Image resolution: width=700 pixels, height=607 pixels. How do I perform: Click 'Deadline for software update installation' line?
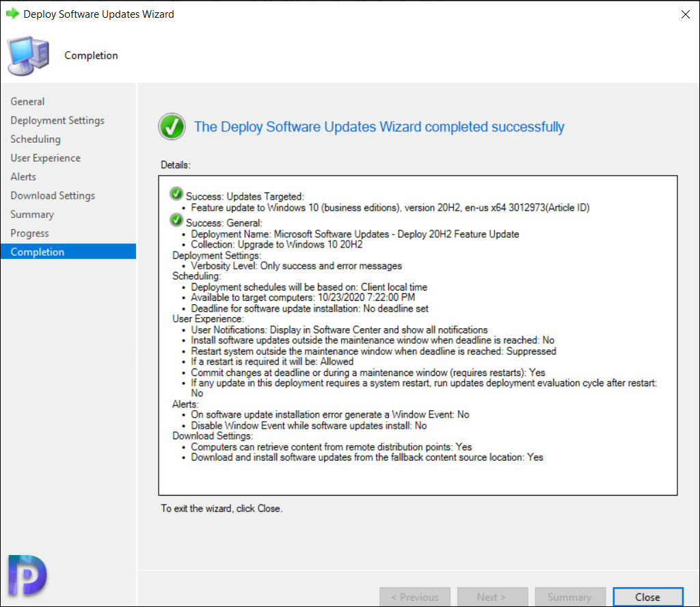[x=310, y=308]
